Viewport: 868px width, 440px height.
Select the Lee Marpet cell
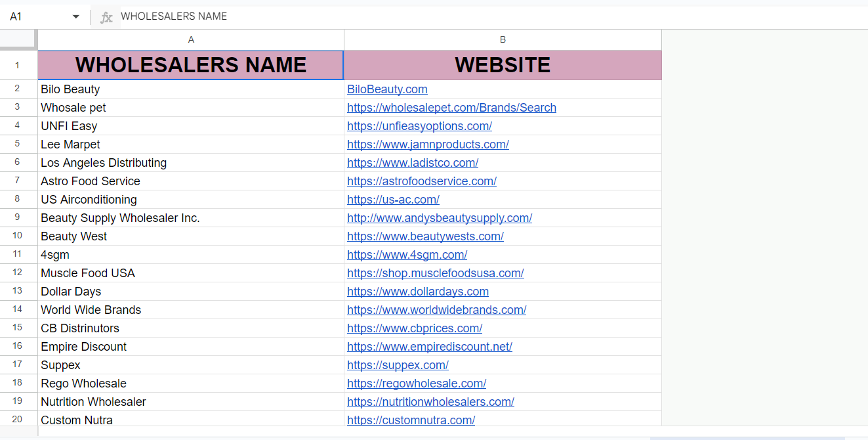[x=191, y=144]
